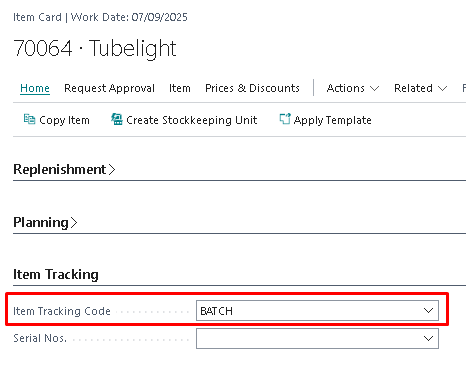
Task: Click into the Serial Nos. field
Action: (317, 339)
